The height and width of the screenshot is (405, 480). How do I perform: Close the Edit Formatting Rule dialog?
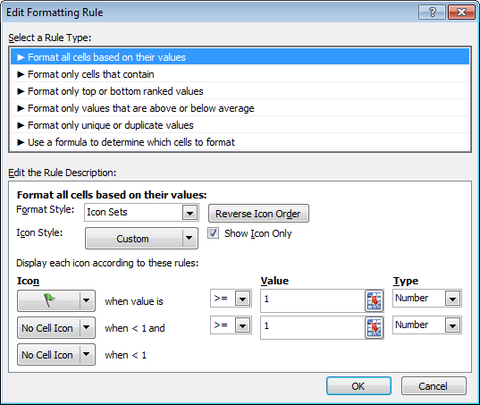tap(461, 12)
